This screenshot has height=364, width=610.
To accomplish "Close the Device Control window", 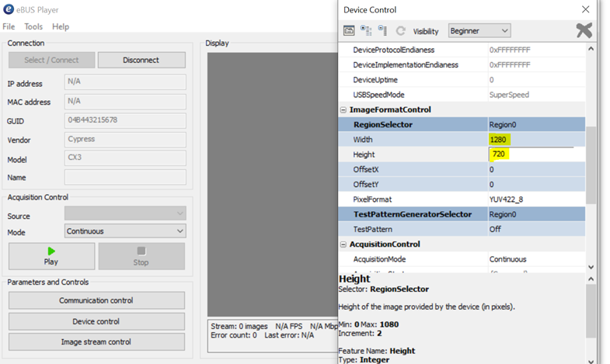I will point(585,9).
